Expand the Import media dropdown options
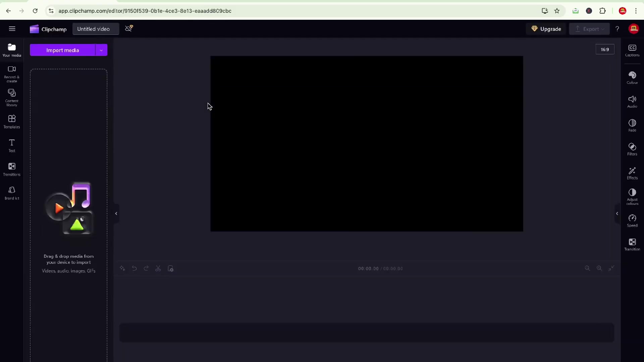This screenshot has width=644, height=362. coord(101,50)
